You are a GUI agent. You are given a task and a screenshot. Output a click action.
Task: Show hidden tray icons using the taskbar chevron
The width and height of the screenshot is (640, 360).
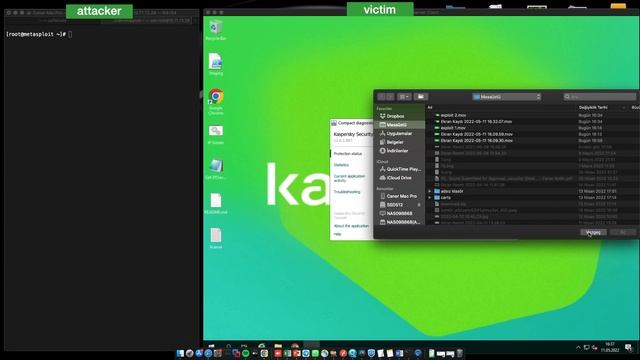tap(578, 348)
